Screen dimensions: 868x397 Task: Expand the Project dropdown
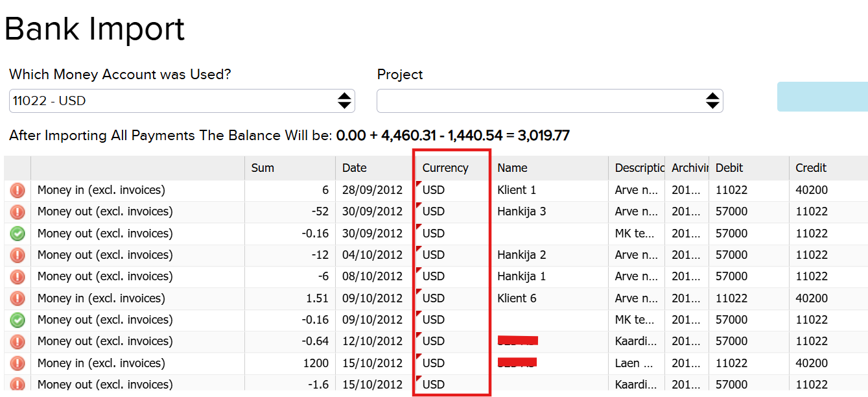[x=549, y=101]
